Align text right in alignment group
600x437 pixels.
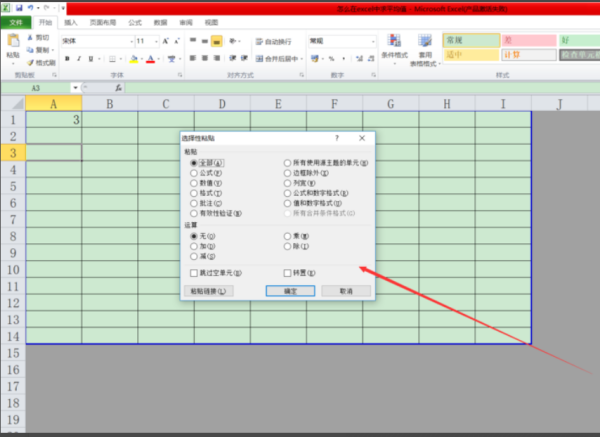click(x=217, y=58)
